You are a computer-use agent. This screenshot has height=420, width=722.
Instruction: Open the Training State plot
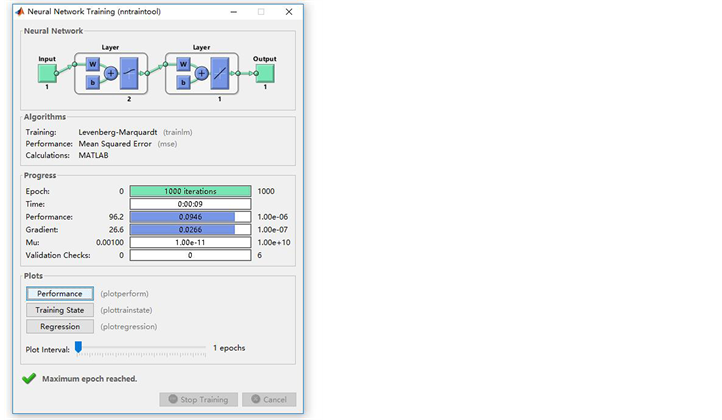click(x=60, y=310)
